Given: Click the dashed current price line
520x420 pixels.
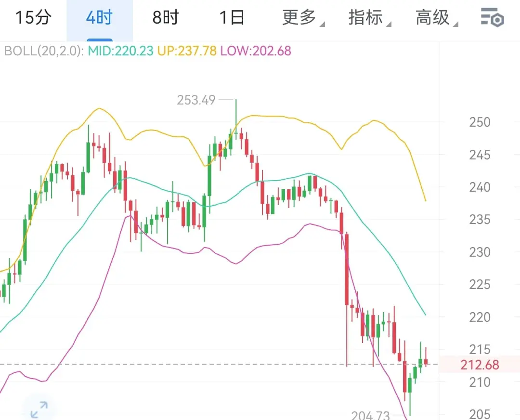Looking at the screenshot, I should (x=219, y=364).
